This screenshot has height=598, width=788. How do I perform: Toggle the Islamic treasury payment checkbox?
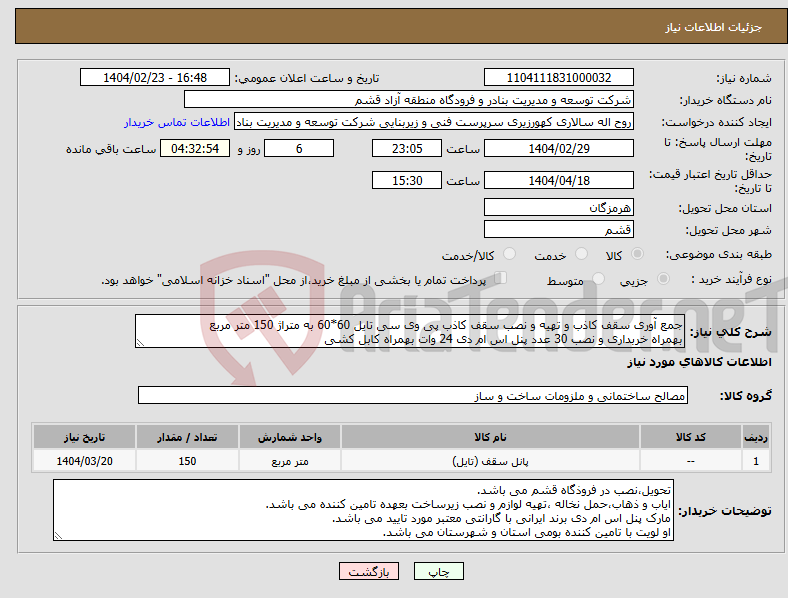500,278
